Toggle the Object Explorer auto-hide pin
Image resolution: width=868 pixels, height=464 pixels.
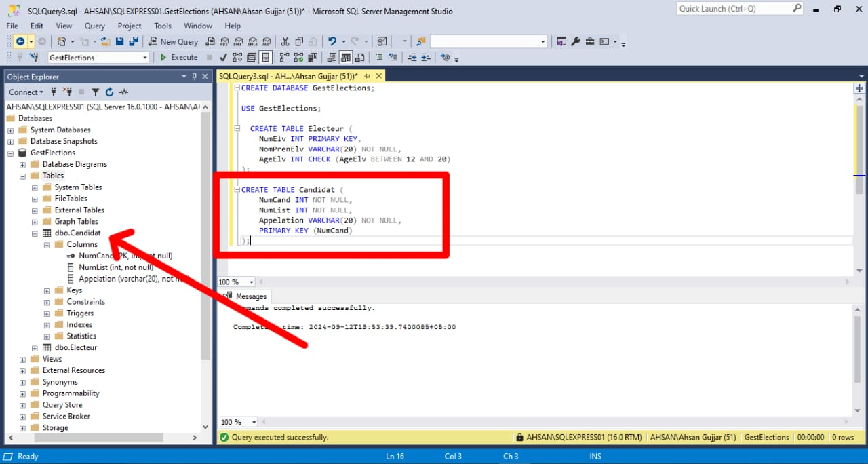(x=195, y=77)
